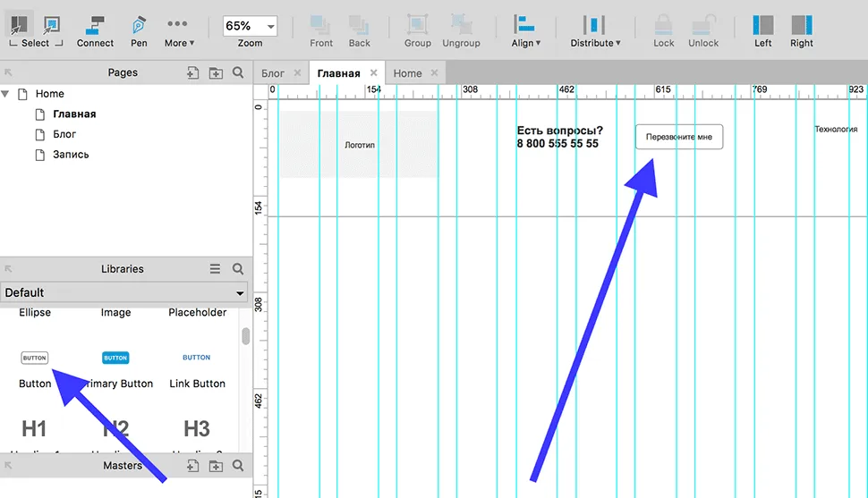The width and height of the screenshot is (868, 498).
Task: Open the Align dropdown menu
Action: tap(525, 30)
